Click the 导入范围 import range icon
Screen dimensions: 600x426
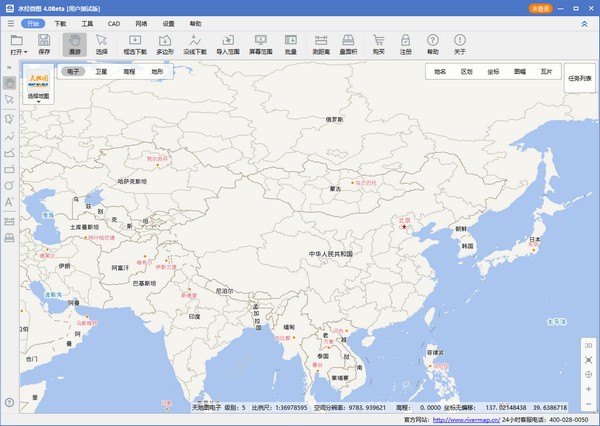click(x=229, y=43)
